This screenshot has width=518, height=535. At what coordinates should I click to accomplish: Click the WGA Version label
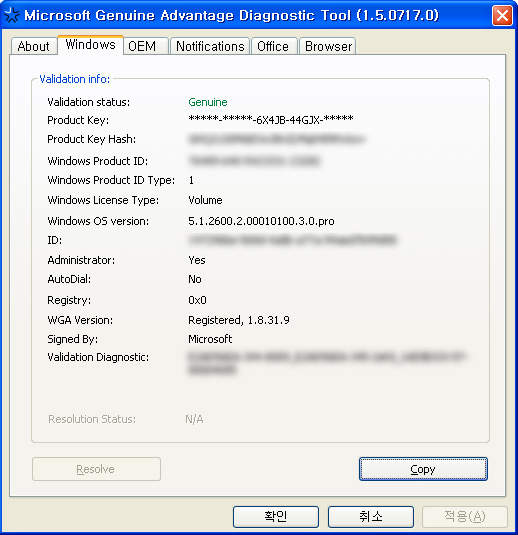click(80, 320)
